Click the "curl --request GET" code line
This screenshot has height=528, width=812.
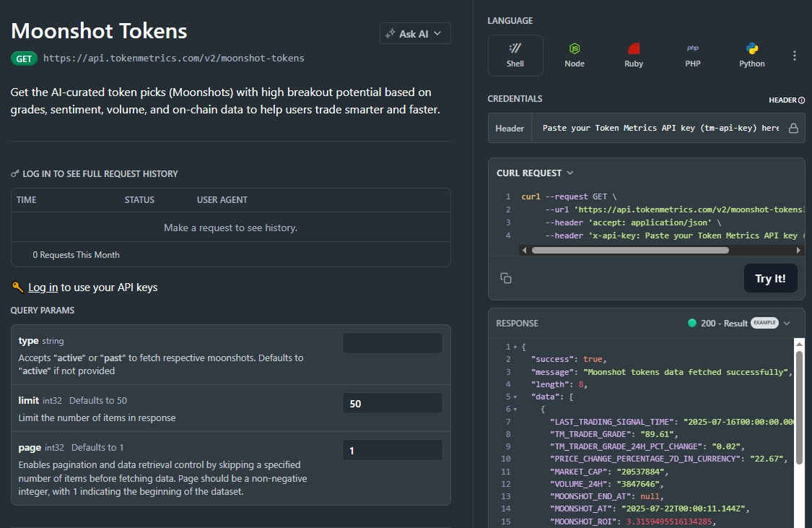tap(569, 196)
